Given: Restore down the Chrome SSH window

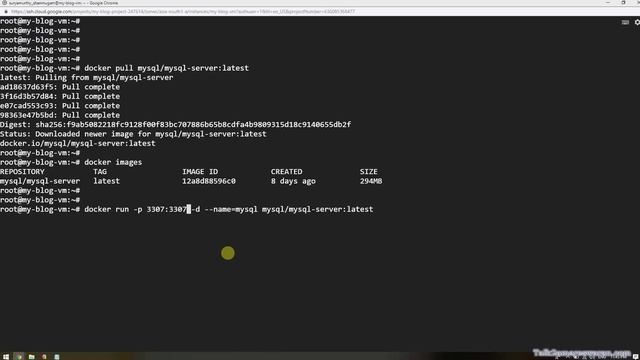Looking at the screenshot, I should click(x=623, y=3).
